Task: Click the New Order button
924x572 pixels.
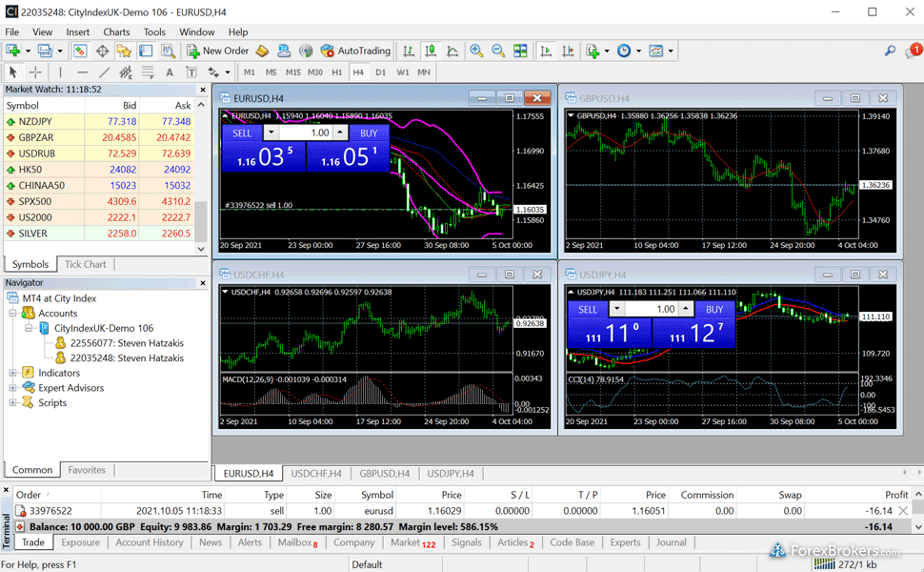Action: pyautogui.click(x=217, y=51)
